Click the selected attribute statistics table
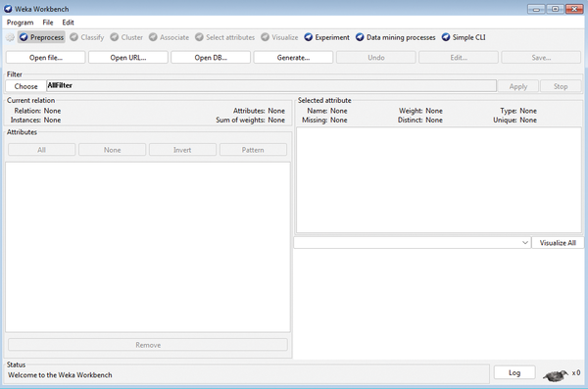This screenshot has width=588, height=389. point(439,180)
